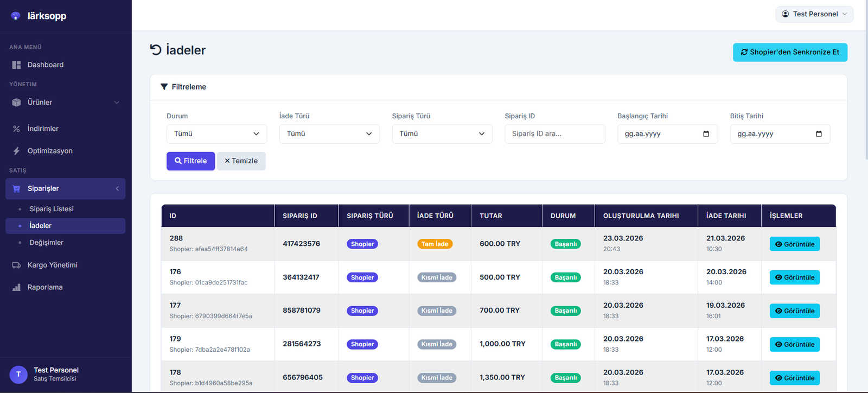This screenshot has height=393, width=868.
Task: Expand the Ürünler submenu
Action: 117,102
